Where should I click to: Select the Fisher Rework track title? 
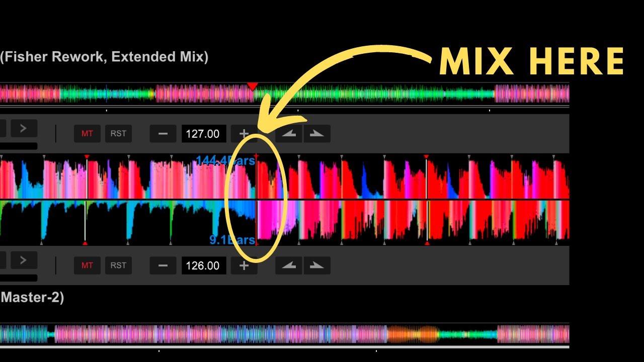[104, 57]
